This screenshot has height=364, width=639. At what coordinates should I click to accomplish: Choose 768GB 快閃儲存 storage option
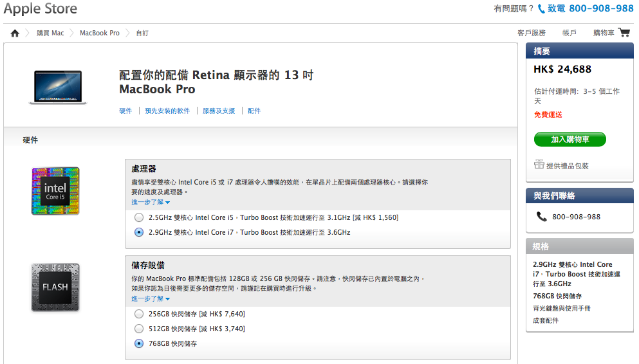[x=139, y=343]
